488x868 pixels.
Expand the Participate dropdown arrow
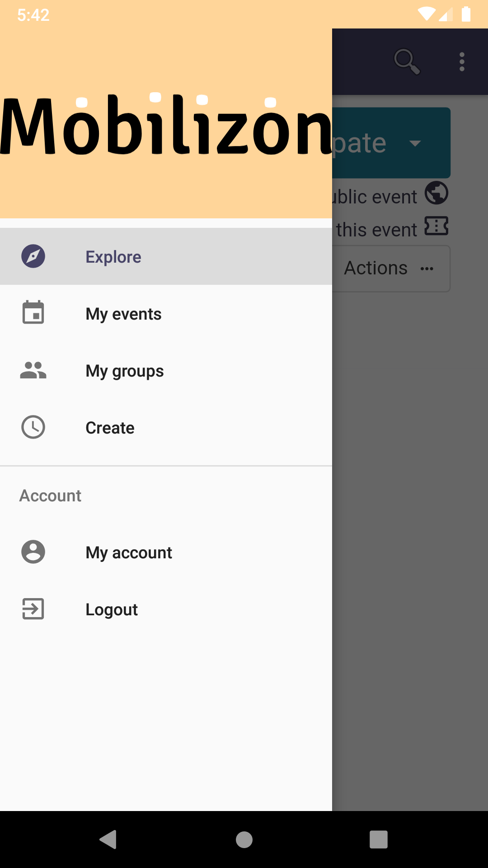tap(415, 143)
